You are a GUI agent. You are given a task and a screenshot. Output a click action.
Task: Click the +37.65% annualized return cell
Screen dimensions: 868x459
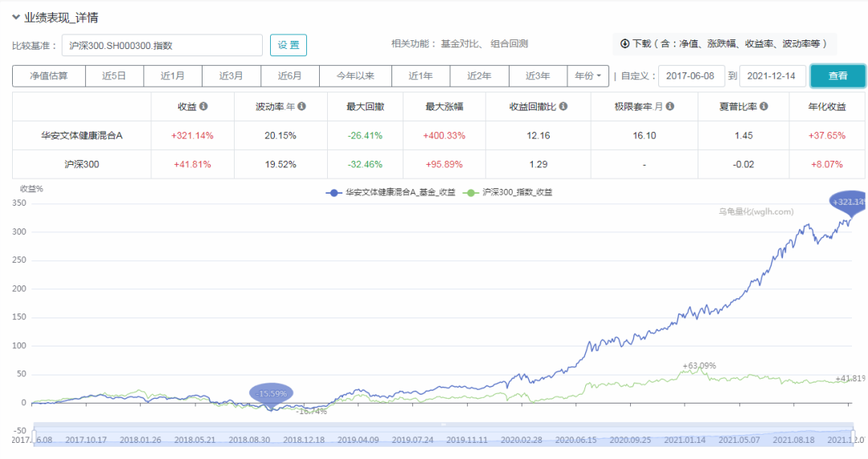[827, 136]
